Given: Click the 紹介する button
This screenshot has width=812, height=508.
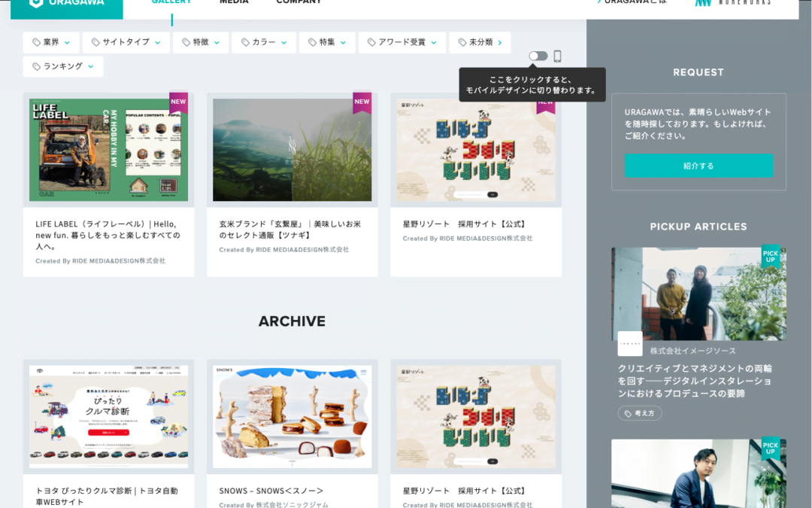Looking at the screenshot, I should coord(698,166).
